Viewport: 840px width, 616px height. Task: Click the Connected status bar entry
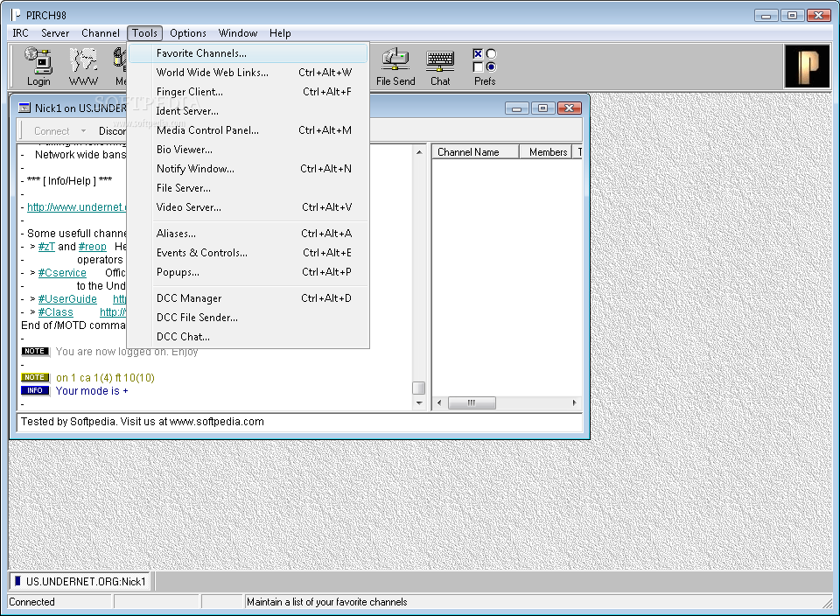(x=59, y=602)
